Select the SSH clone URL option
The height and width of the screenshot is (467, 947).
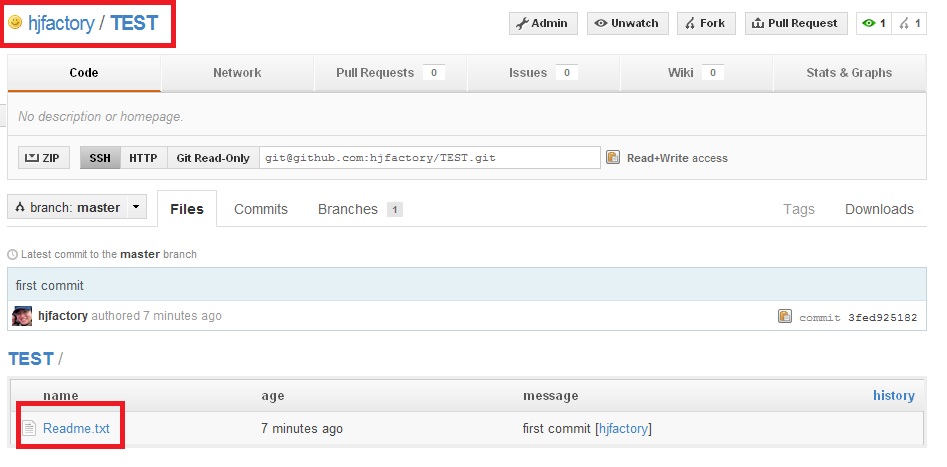point(100,158)
